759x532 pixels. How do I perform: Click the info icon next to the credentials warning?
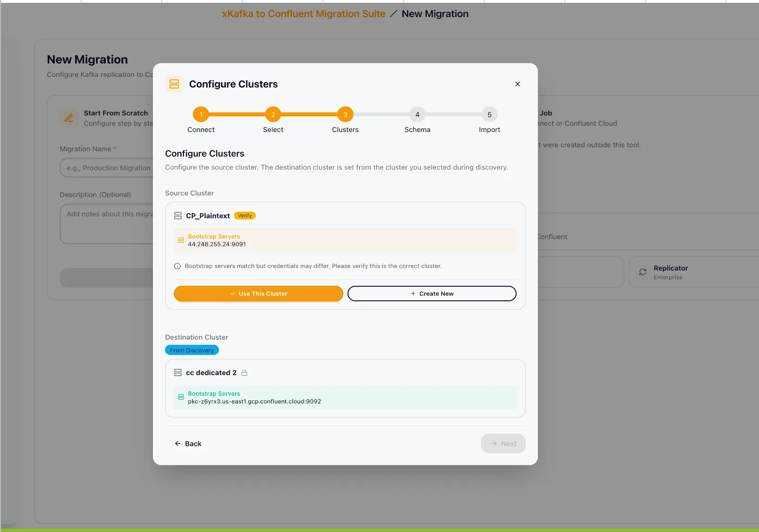(177, 266)
